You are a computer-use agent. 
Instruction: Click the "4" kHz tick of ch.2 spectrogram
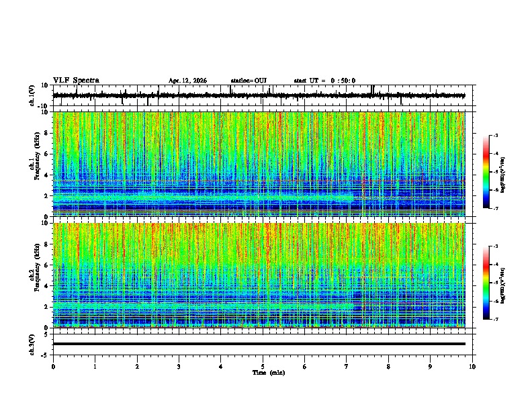pos(47,286)
